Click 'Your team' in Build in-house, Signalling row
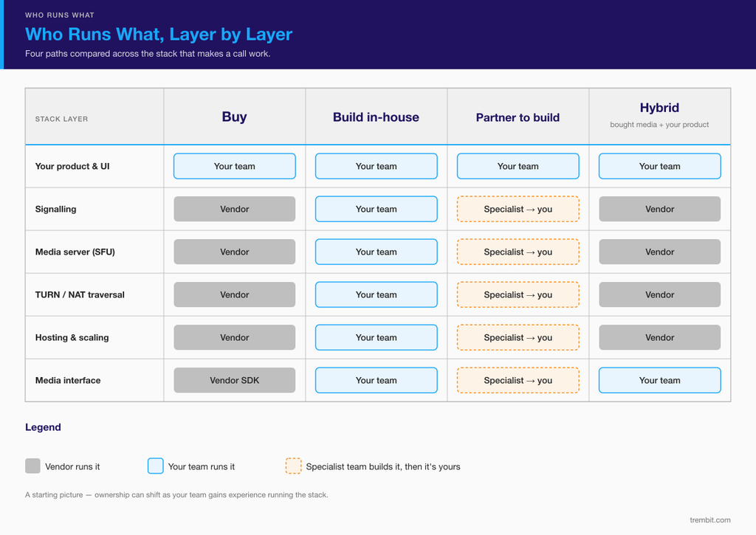 (376, 209)
